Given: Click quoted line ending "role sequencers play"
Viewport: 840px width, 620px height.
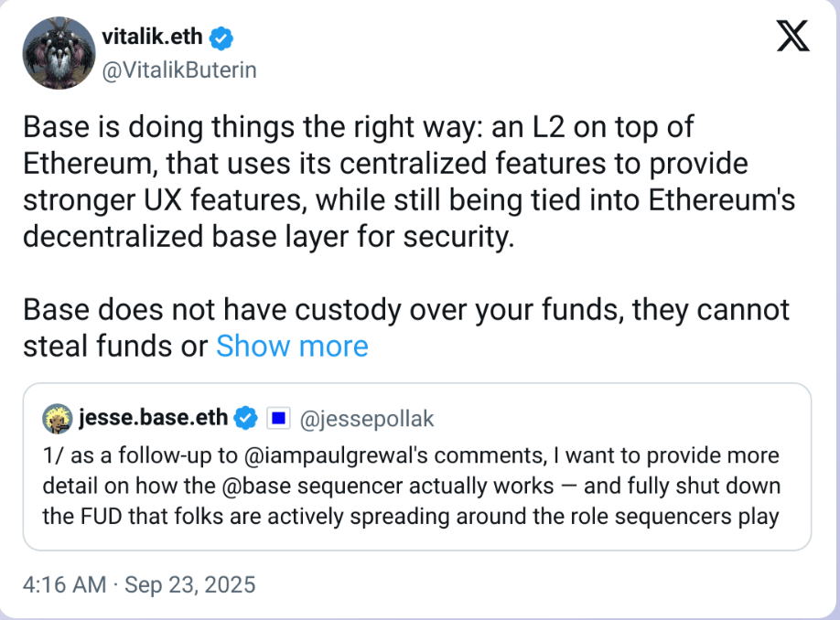Looking at the screenshot, I should coord(410,517).
